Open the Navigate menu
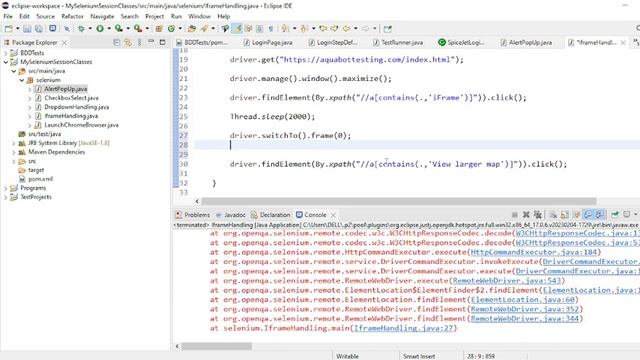This screenshot has height=360, width=640. (102, 16)
